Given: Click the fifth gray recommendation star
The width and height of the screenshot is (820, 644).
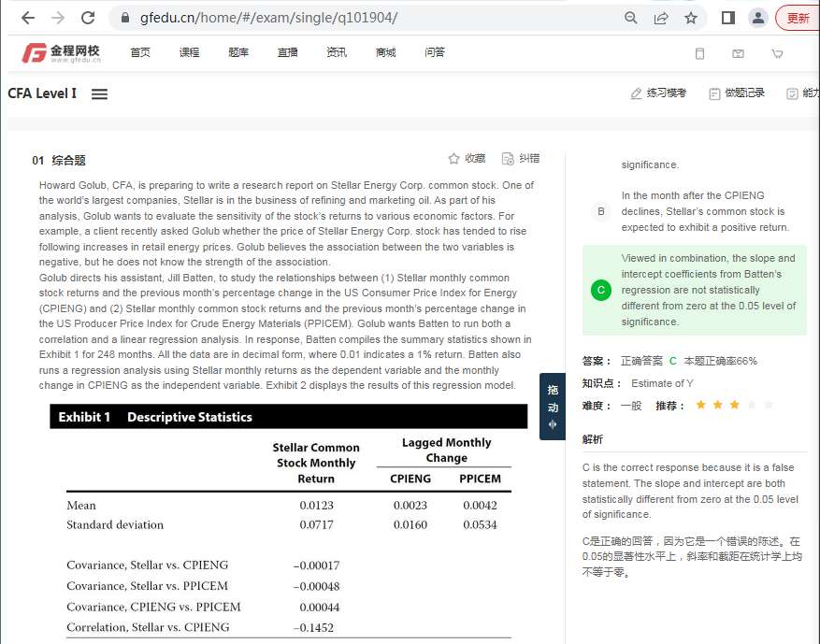Looking at the screenshot, I should point(769,405).
